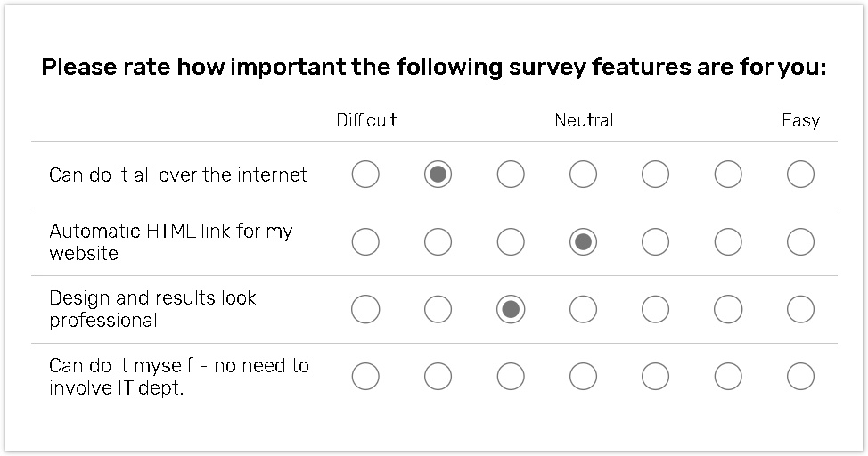Select Easy for 'Design and results look professional'

point(800,309)
